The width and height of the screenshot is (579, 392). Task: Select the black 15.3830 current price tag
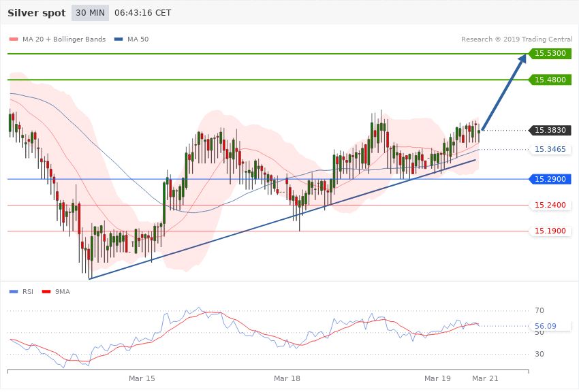(550, 130)
